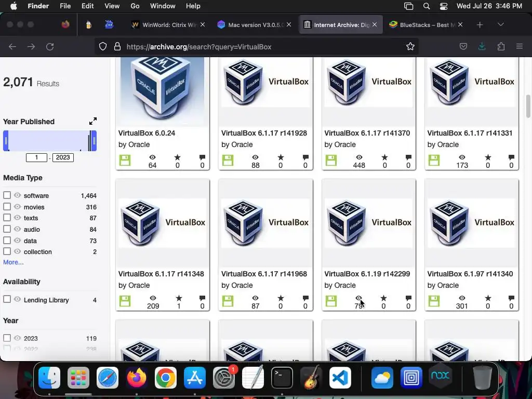Click the favorites star on VirtualBox 6.1.17 r141348
This screenshot has height=399, width=532.
179,298
